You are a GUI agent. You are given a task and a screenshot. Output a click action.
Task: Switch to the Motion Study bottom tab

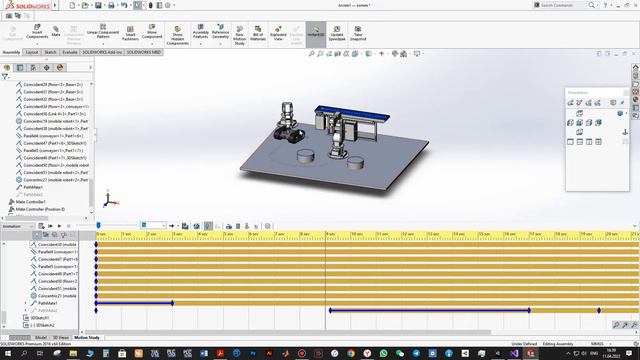click(87, 338)
